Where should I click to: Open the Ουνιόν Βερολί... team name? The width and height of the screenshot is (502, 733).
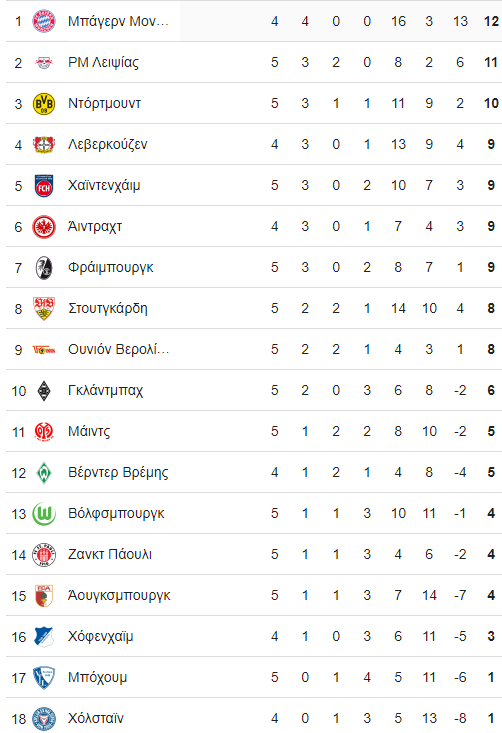pos(119,350)
